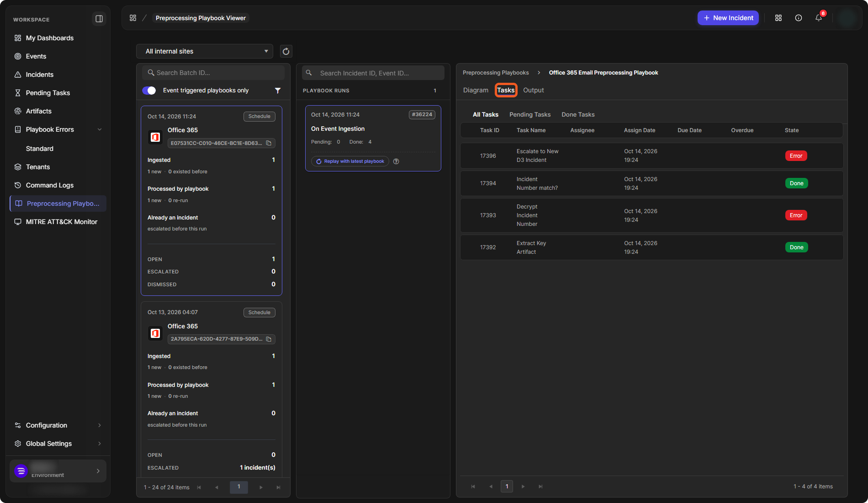Viewport: 868px width, 503px height.
Task: Switch to the Diagram tab
Action: coord(476,90)
